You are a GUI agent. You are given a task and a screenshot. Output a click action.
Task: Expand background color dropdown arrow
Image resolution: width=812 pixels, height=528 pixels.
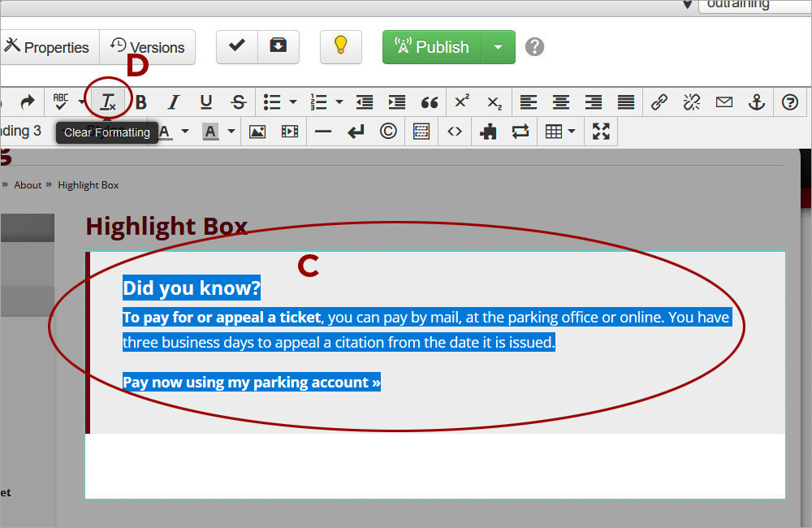point(231,132)
